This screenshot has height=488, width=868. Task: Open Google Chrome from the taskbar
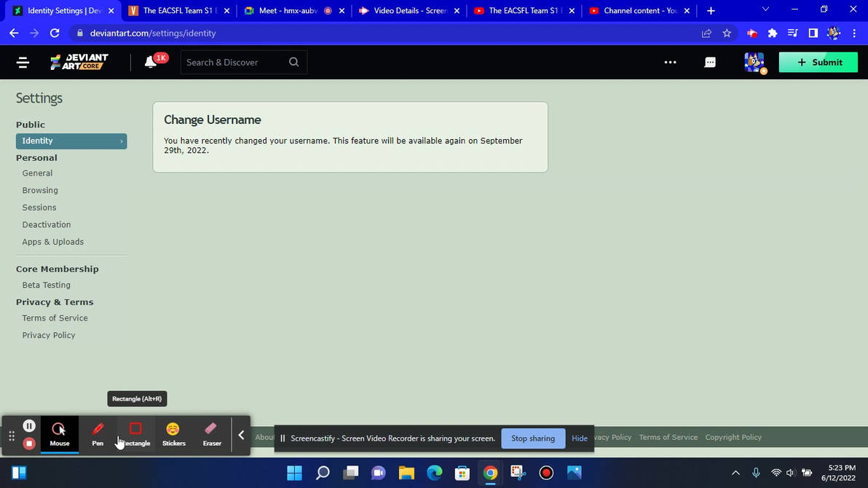(x=489, y=473)
